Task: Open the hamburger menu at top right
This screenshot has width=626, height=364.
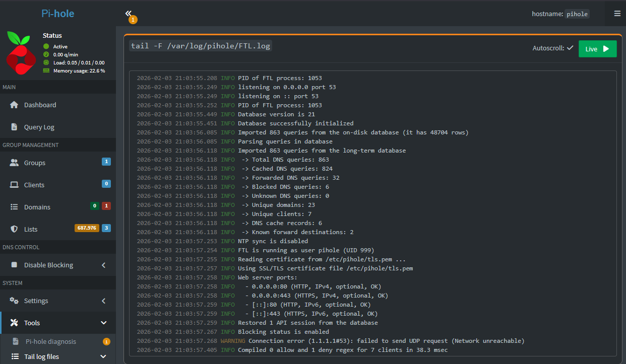Action: coord(617,14)
